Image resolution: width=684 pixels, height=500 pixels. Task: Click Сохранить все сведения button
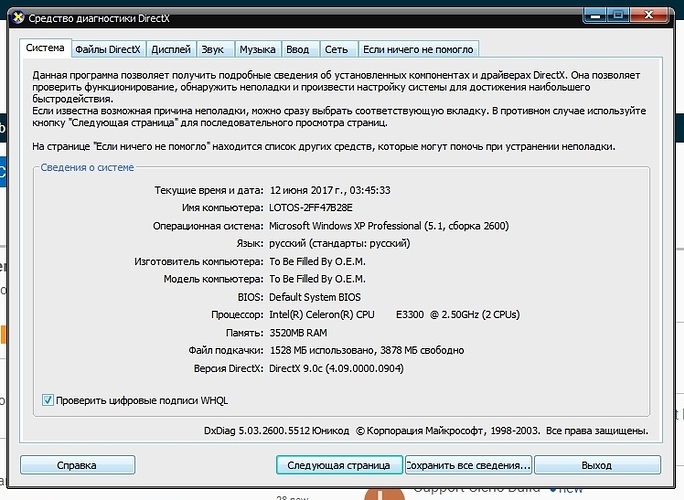click(468, 465)
